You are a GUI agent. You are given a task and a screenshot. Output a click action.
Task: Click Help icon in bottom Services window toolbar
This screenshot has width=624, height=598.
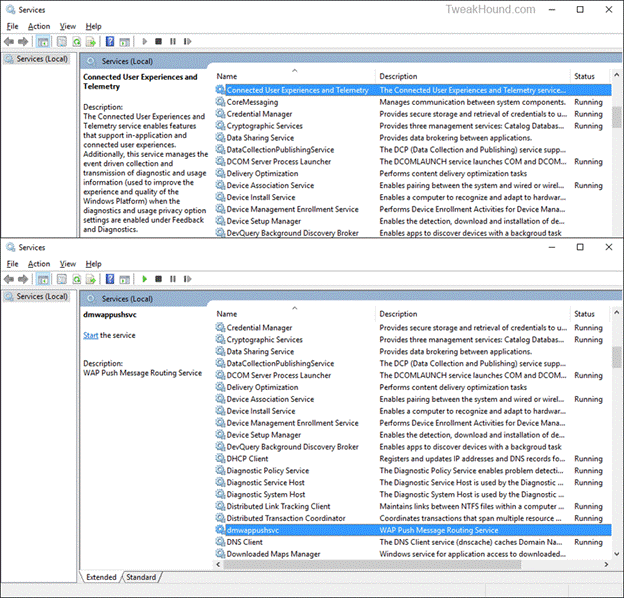pyautogui.click(x=110, y=279)
